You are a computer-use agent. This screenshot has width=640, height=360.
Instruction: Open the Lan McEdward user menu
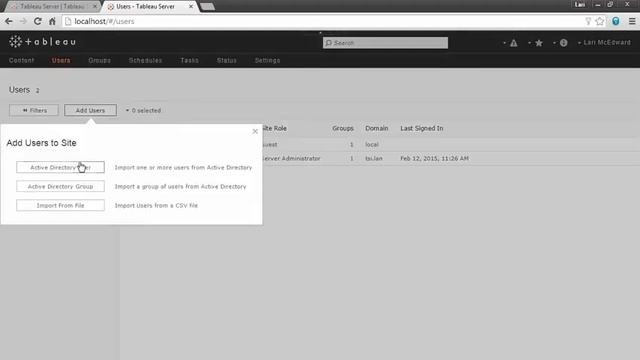click(604, 42)
